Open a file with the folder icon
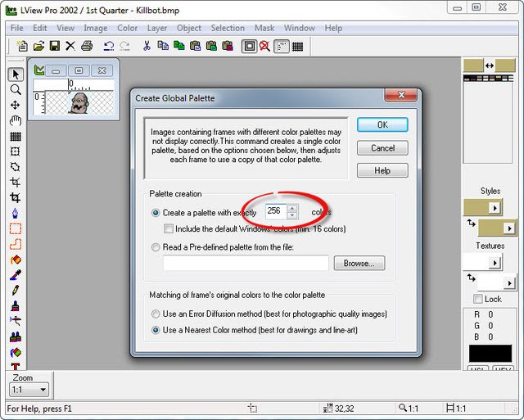Viewport: 524px width, 420px height. [38, 46]
